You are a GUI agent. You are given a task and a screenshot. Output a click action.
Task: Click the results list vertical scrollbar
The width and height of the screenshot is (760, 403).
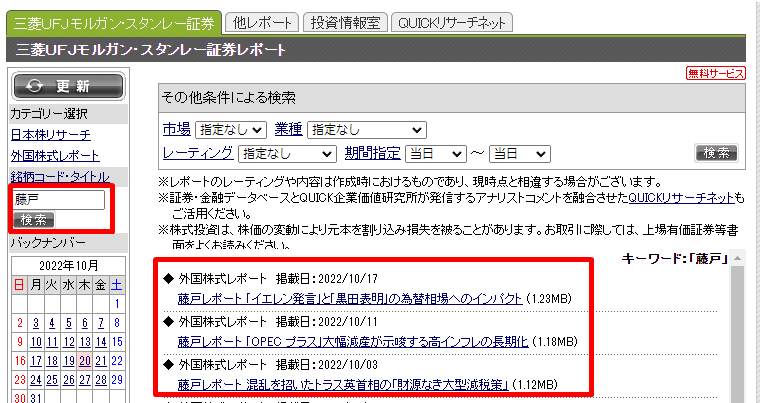pyautogui.click(x=737, y=335)
